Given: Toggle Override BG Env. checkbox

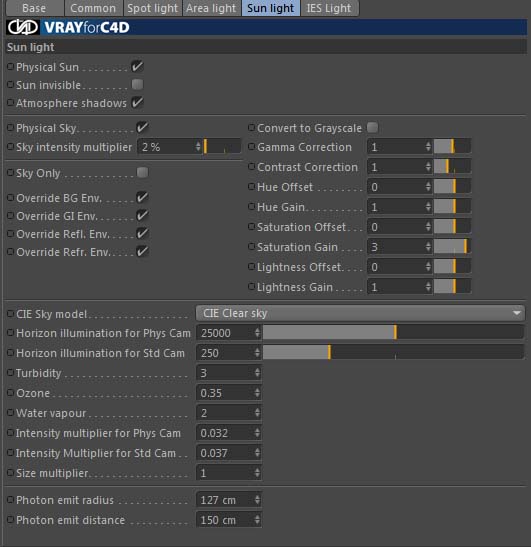Looking at the screenshot, I should point(142,197).
